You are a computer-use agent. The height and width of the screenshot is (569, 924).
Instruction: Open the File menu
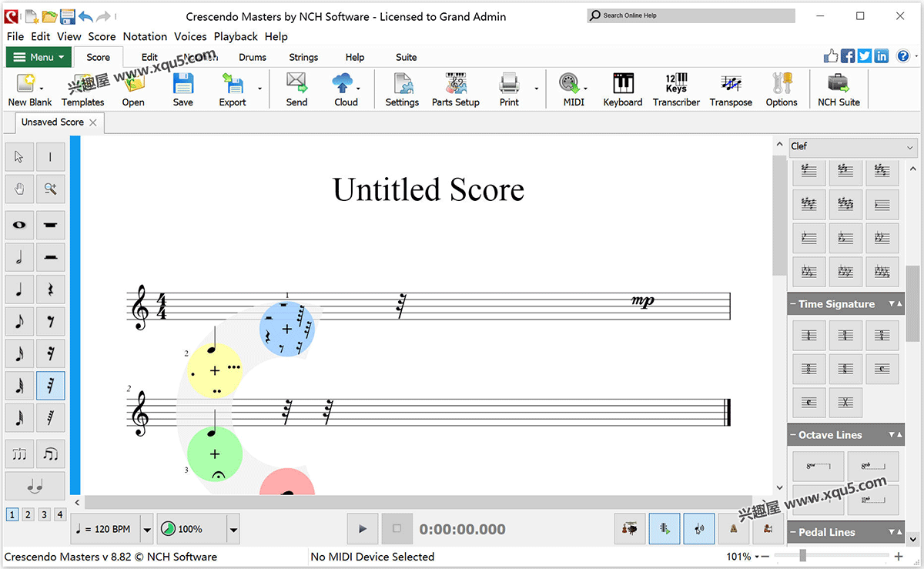[x=15, y=36]
